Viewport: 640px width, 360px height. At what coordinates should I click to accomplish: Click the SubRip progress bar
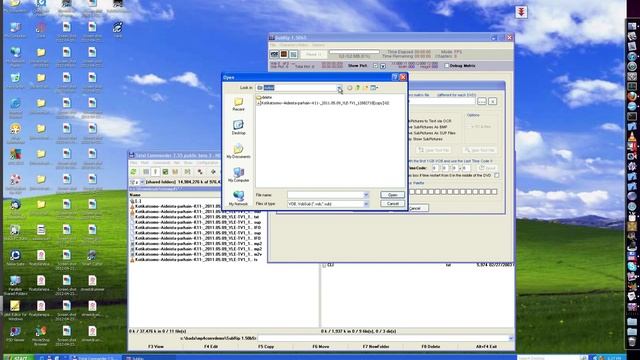click(x=354, y=52)
